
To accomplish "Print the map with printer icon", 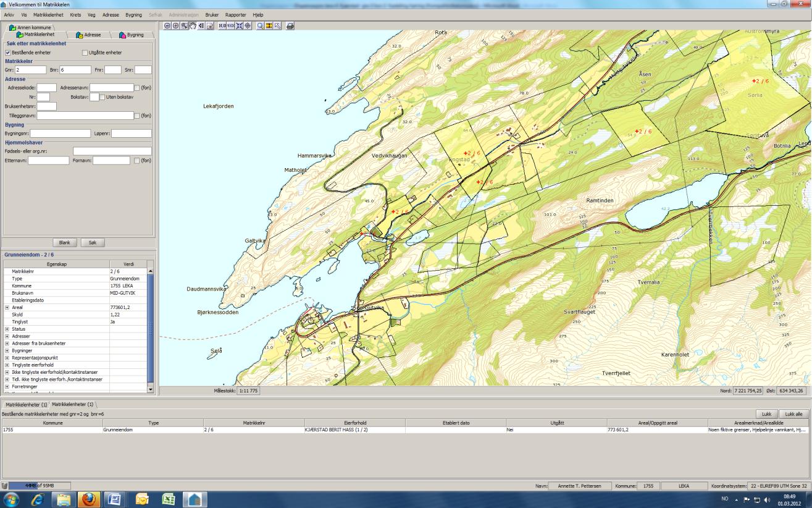I will 290,26.
